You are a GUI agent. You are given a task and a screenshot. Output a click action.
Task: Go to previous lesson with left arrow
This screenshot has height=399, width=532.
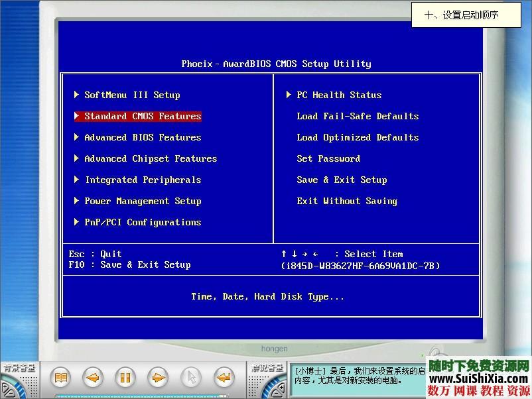(93, 378)
